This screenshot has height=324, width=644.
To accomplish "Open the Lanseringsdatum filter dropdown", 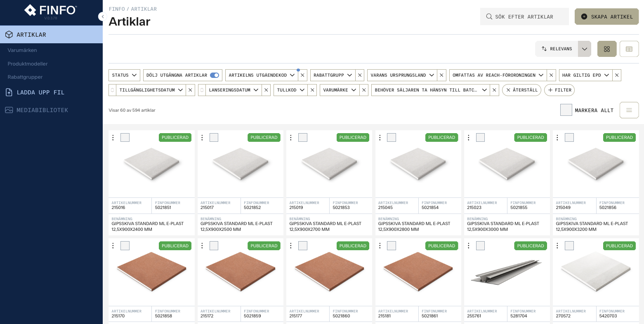I will tap(234, 90).
